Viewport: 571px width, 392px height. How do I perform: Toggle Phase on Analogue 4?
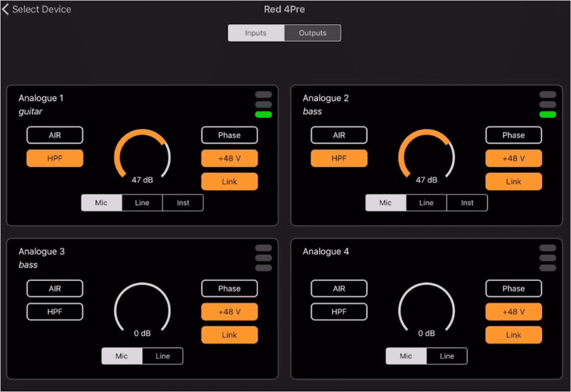pos(514,289)
